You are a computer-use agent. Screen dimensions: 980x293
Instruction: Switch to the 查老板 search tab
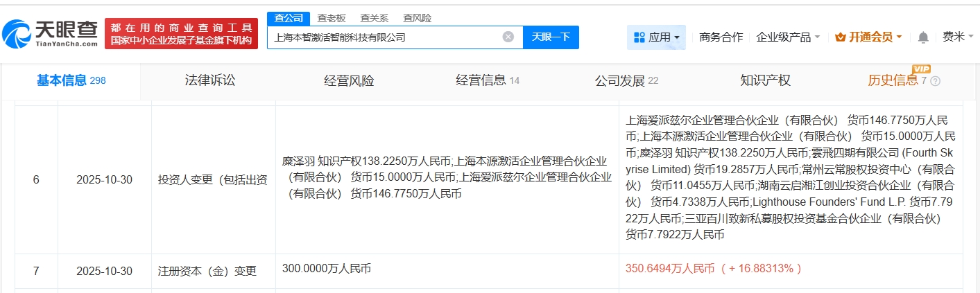332,18
